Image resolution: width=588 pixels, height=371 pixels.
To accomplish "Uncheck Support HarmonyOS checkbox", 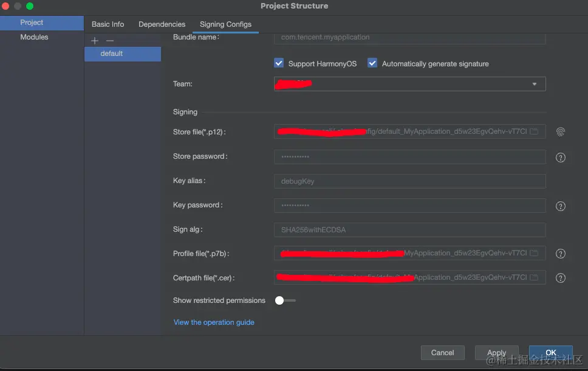I will click(x=279, y=63).
